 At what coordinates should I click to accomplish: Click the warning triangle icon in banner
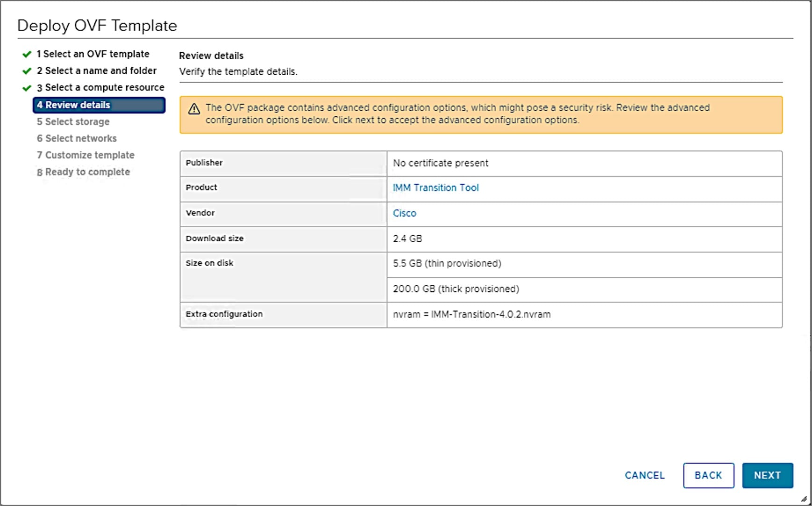coord(194,109)
